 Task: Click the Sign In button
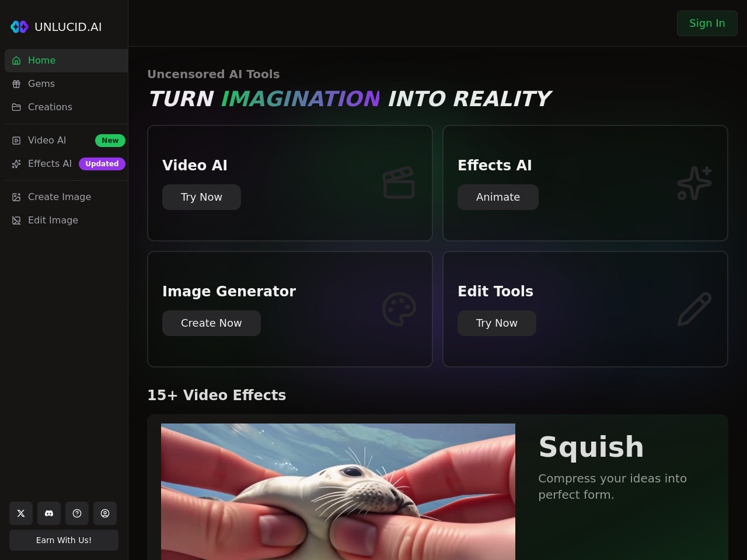[707, 23]
